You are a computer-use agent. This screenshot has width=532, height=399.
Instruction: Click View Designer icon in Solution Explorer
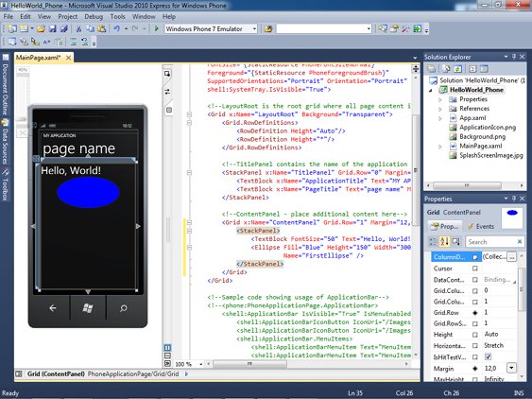(484, 69)
